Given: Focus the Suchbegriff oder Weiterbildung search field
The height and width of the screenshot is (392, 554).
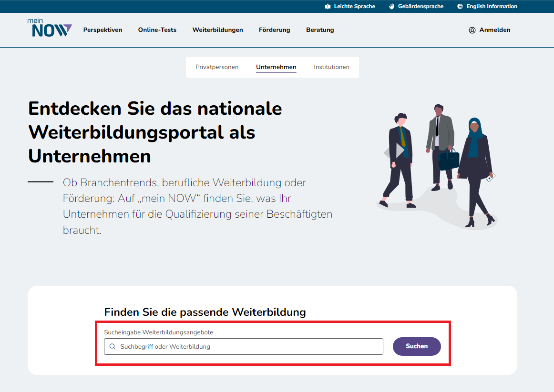Looking at the screenshot, I should (x=248, y=347).
